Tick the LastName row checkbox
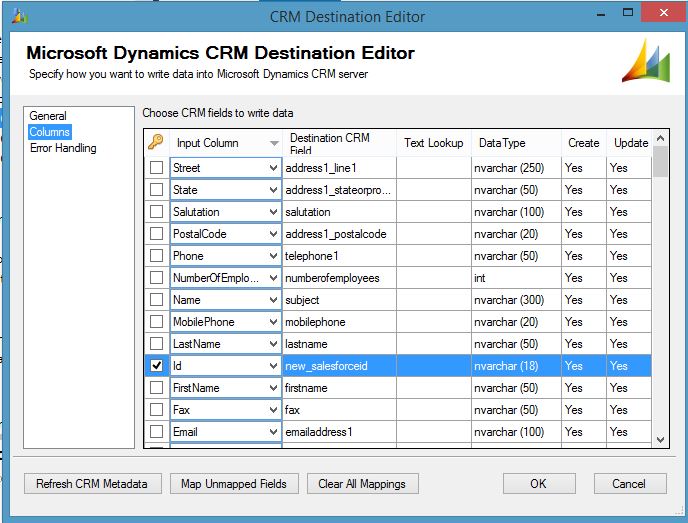688x523 pixels. [x=156, y=344]
